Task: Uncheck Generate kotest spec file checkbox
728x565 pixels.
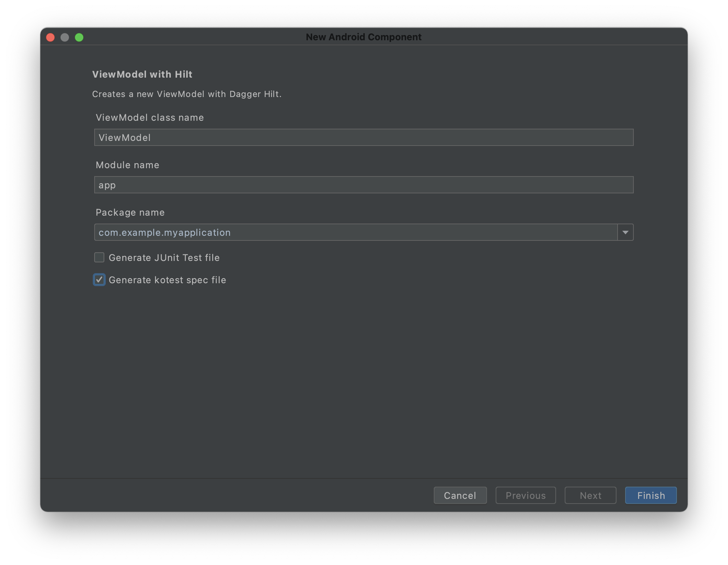Action: pos(99,280)
